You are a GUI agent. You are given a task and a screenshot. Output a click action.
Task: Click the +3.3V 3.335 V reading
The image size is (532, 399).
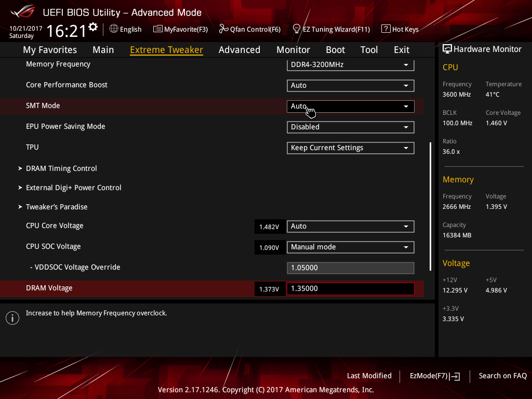coord(453,319)
